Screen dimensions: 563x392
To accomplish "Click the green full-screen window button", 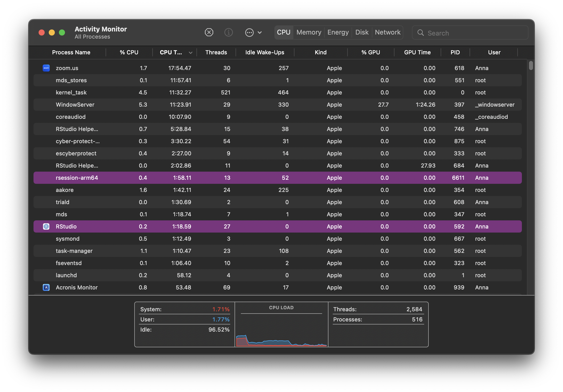I will 62,32.
